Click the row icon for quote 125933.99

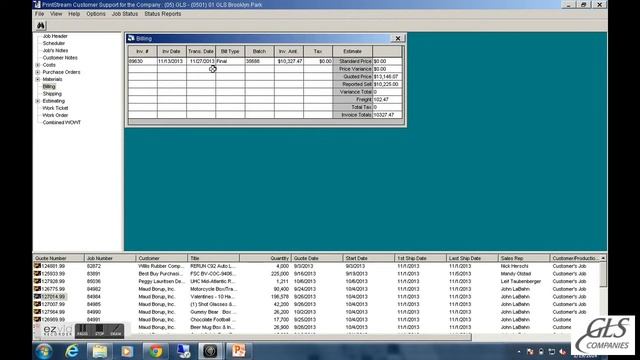pos(37,274)
